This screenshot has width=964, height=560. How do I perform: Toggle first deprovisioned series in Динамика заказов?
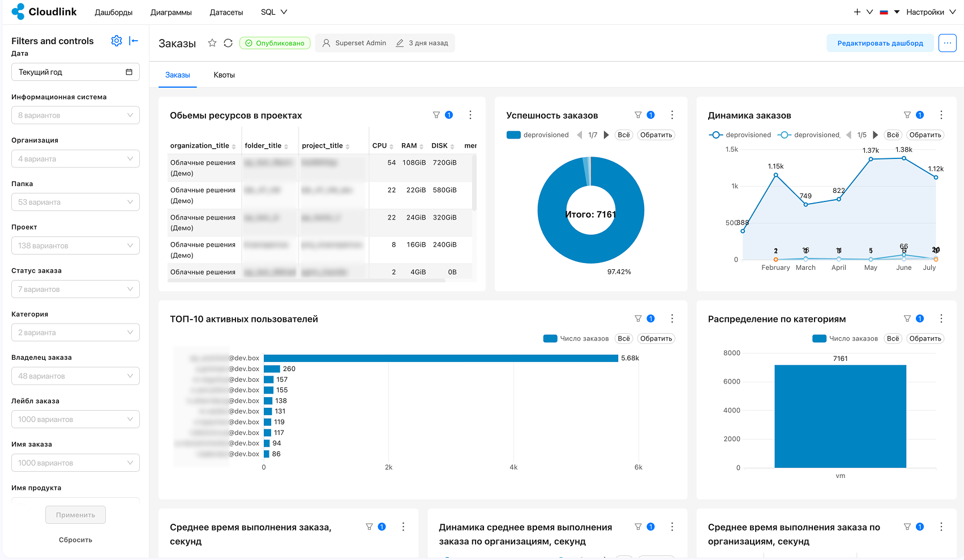pyautogui.click(x=740, y=135)
